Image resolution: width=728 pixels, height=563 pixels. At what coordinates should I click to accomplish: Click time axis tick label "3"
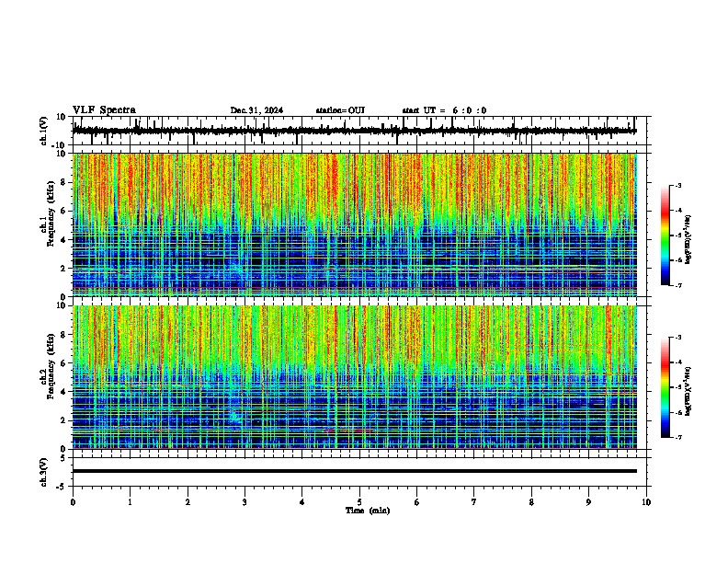(245, 502)
